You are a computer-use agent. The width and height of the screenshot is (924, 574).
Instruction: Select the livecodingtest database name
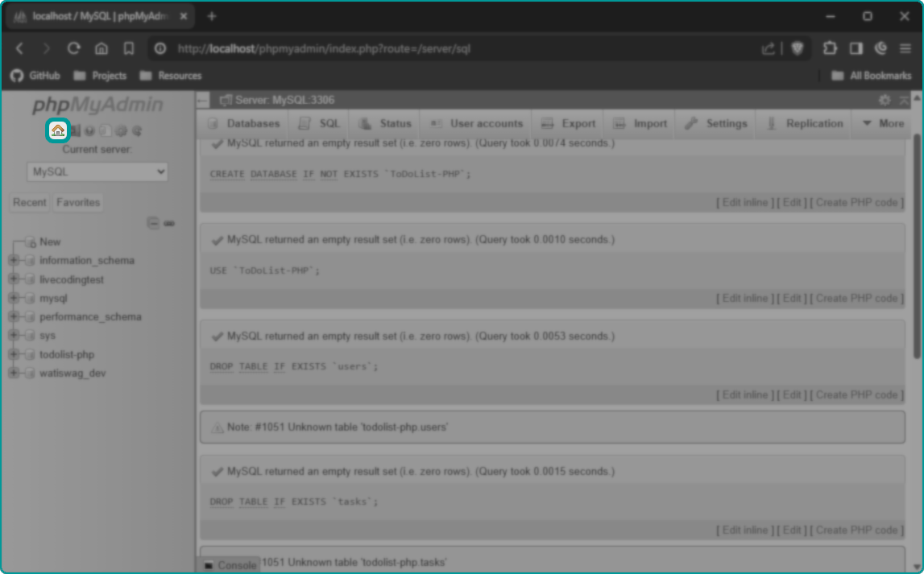pos(72,279)
